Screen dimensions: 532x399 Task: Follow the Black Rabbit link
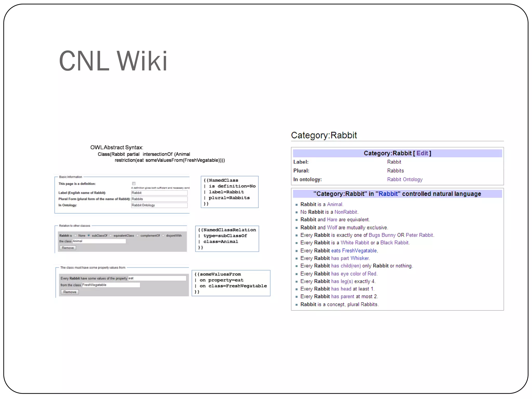[394, 243]
